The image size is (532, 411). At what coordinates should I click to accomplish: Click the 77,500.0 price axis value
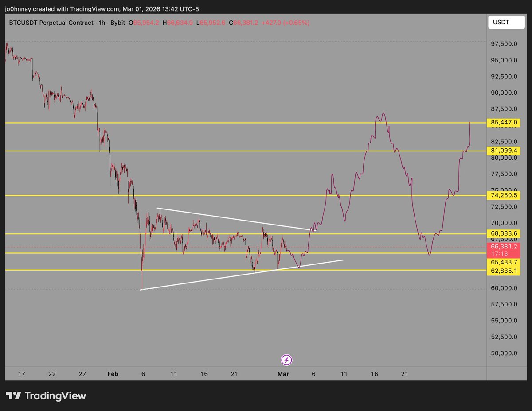[504, 174]
